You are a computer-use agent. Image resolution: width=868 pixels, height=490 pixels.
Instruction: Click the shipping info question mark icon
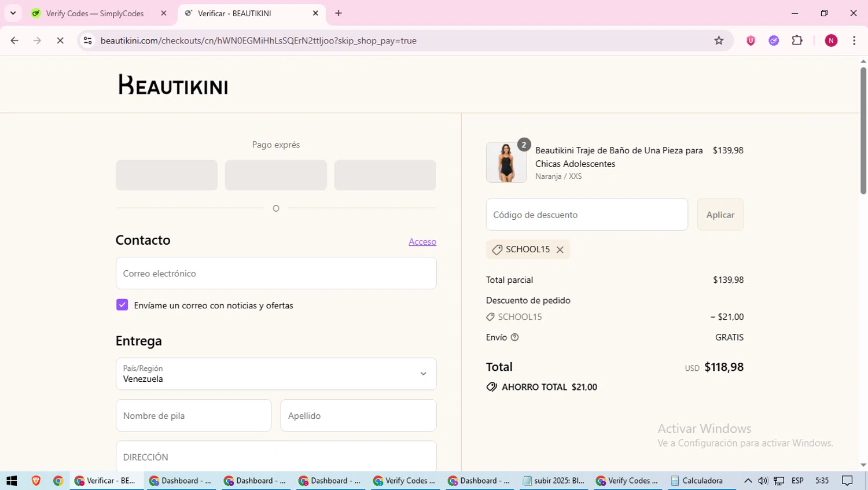pyautogui.click(x=514, y=337)
